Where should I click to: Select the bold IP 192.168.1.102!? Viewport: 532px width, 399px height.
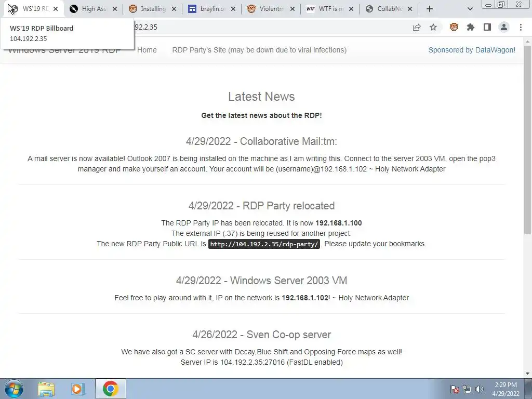point(305,298)
